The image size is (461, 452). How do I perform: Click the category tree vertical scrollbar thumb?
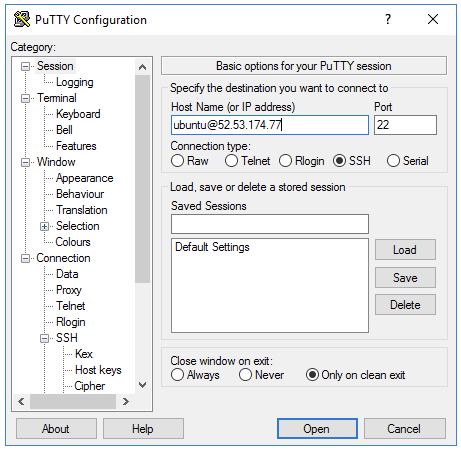coord(142,179)
